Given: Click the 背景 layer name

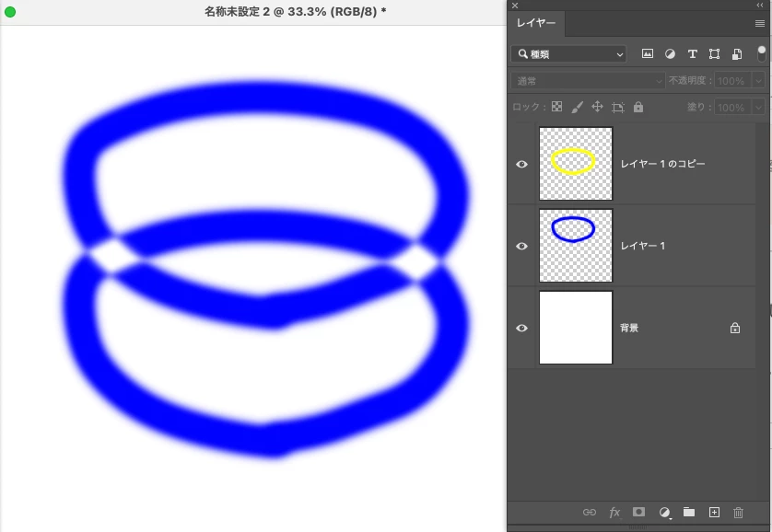Looking at the screenshot, I should 629,328.
